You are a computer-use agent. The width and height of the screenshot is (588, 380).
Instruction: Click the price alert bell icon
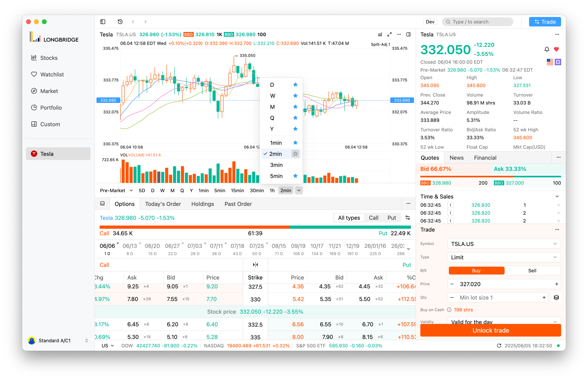pyautogui.click(x=547, y=49)
